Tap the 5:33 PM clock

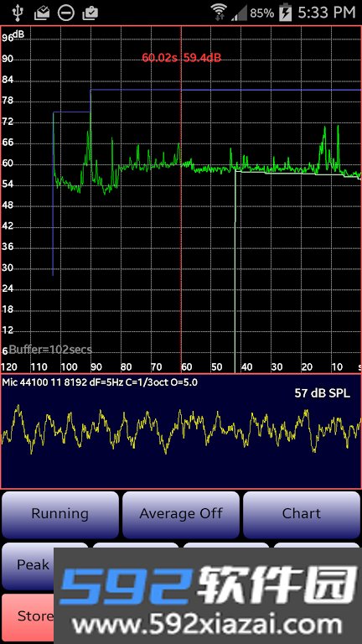coord(327,13)
